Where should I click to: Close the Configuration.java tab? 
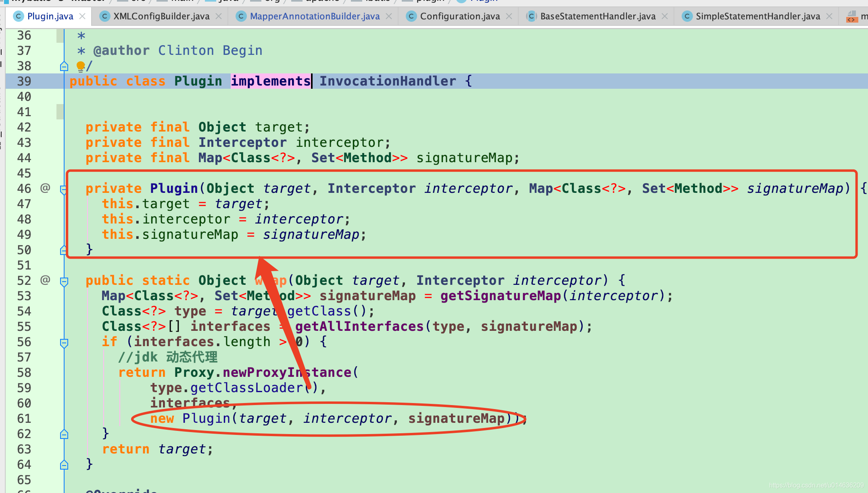(509, 16)
